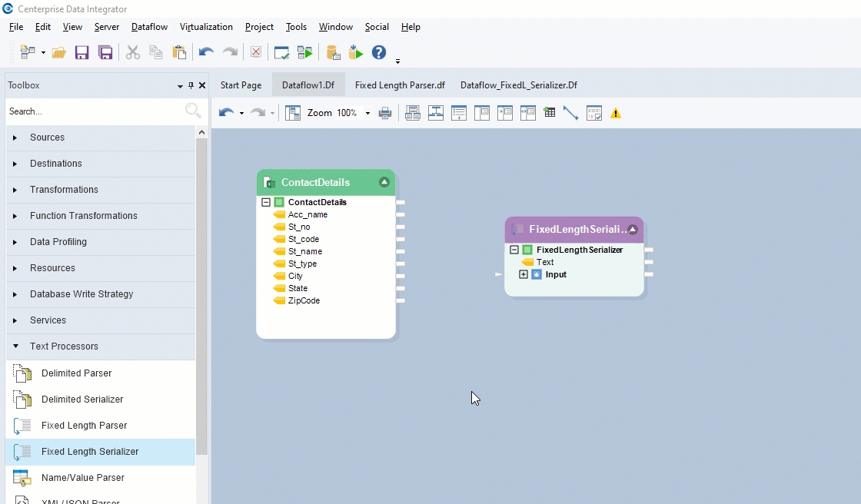Collapse the ContactDetails tree node

pos(266,202)
